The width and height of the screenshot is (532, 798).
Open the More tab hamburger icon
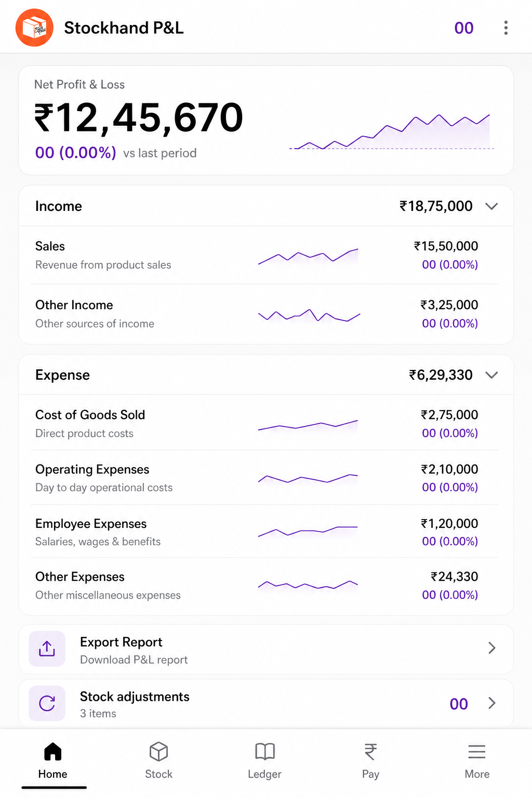[477, 752]
